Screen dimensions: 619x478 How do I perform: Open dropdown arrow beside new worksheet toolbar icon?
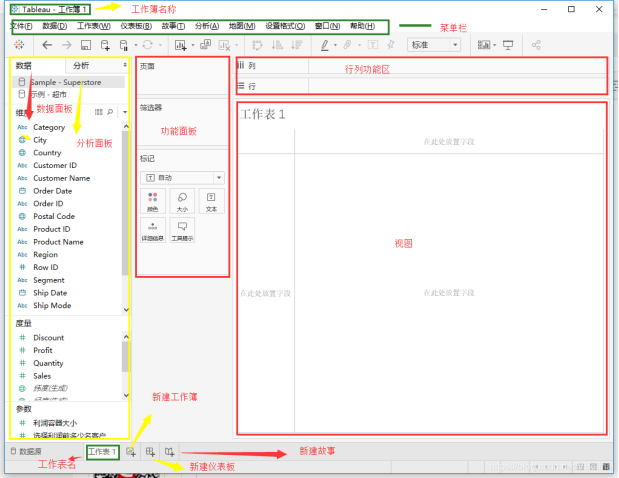193,45
